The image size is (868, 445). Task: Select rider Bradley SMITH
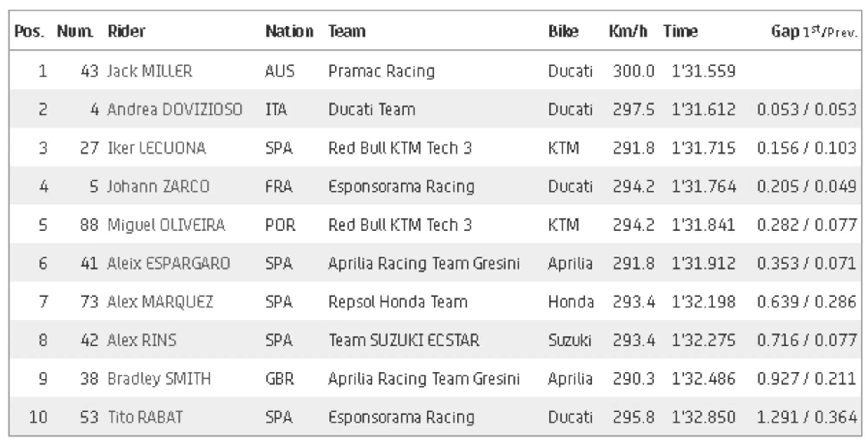click(x=159, y=379)
